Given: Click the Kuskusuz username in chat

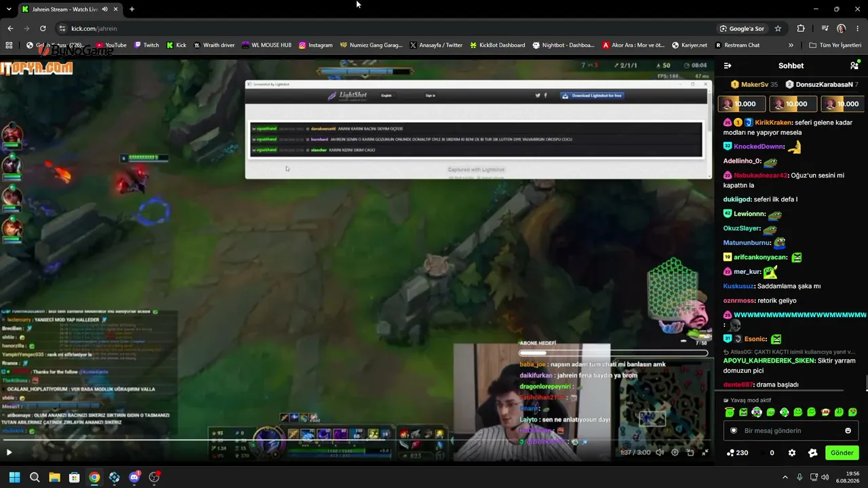Looking at the screenshot, I should [x=738, y=286].
